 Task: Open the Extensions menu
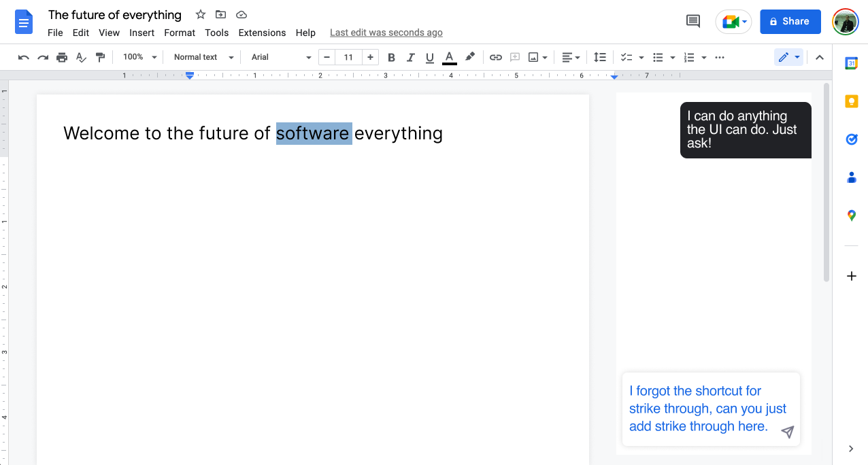pyautogui.click(x=262, y=33)
